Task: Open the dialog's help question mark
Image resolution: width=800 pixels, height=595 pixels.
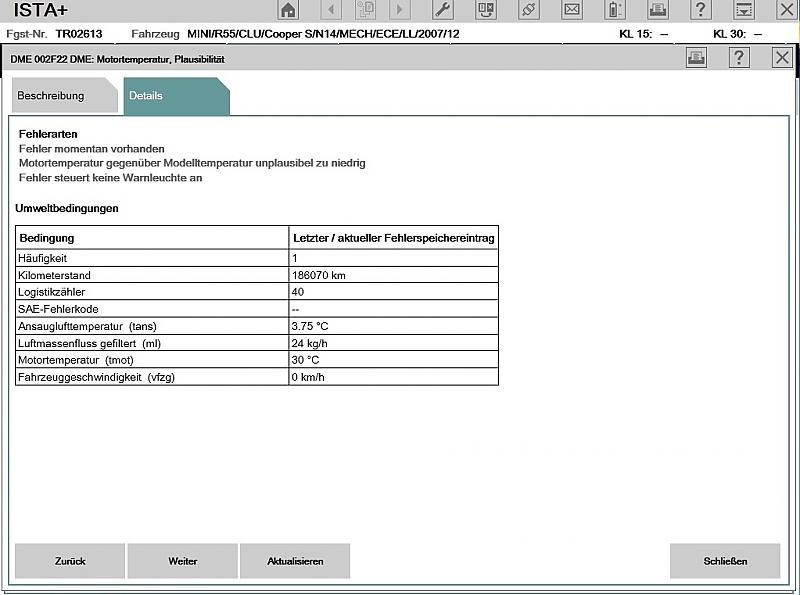Action: click(x=739, y=58)
